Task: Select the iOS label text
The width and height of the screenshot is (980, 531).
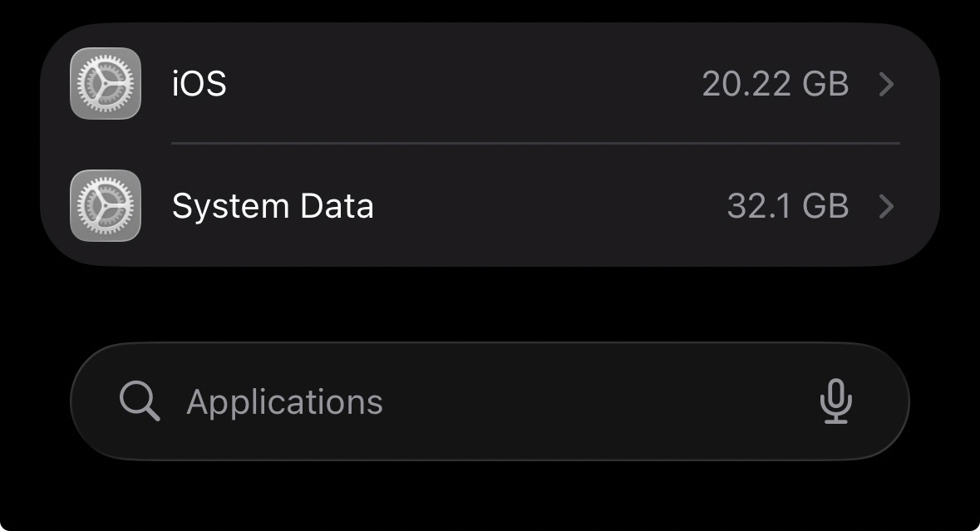Action: click(199, 84)
